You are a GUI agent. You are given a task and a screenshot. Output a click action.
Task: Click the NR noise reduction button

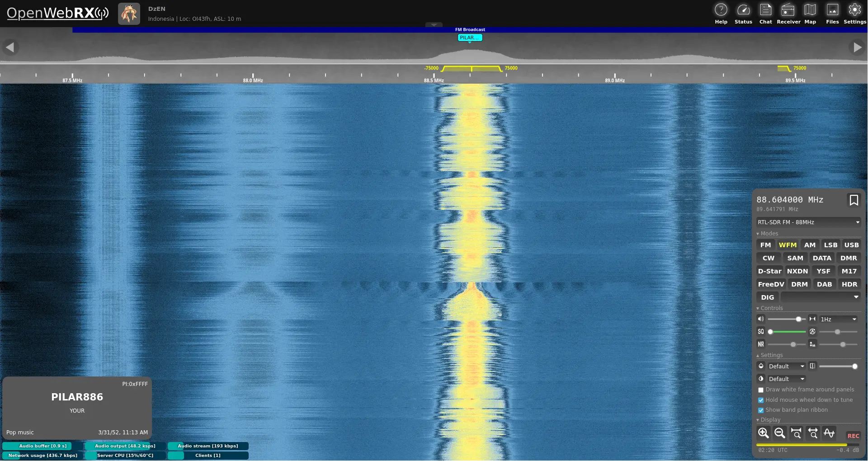761,344
